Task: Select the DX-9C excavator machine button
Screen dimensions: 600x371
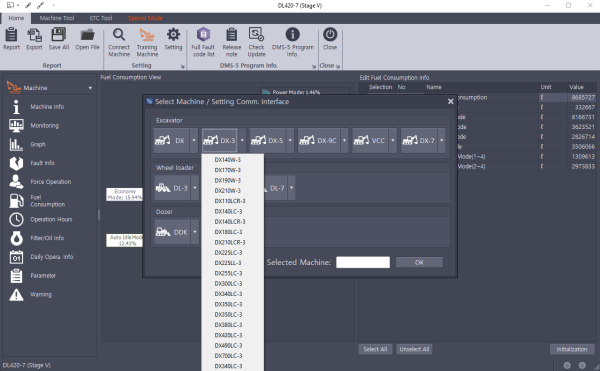Action: point(319,140)
